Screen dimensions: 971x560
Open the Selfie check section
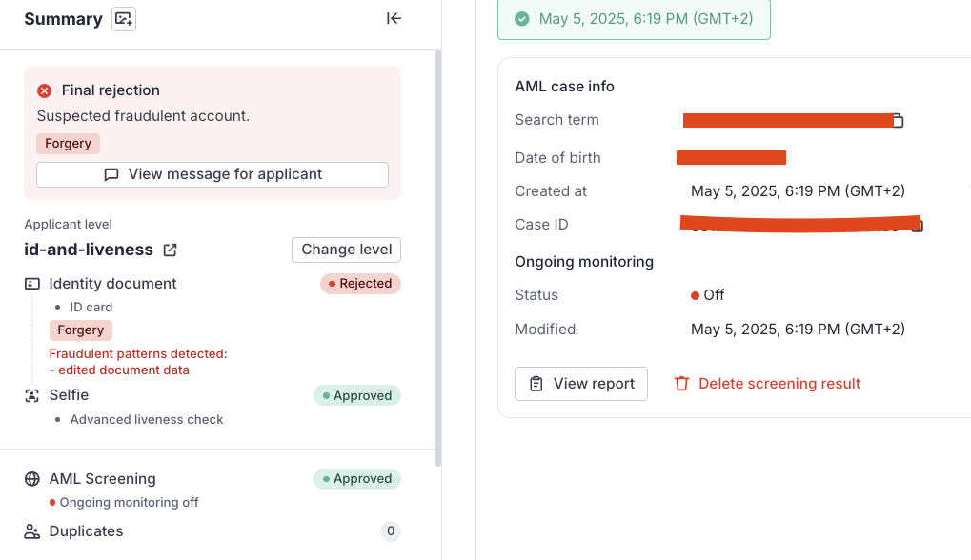pos(69,395)
